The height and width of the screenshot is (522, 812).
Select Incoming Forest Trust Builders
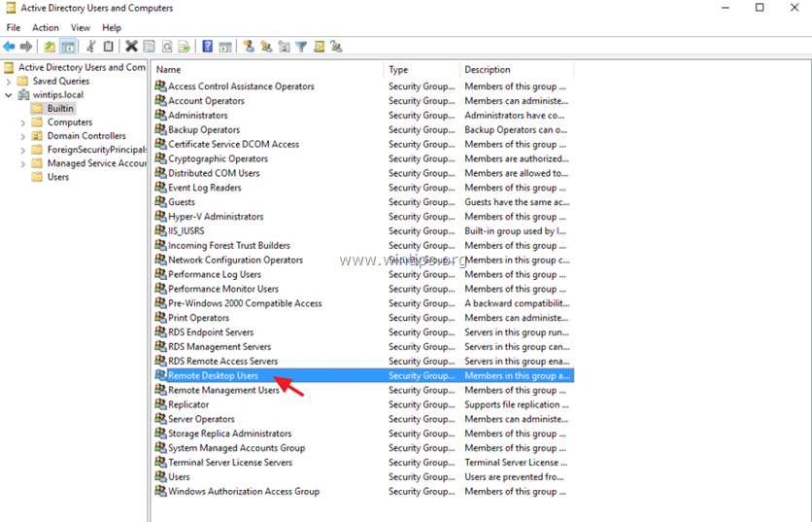click(x=364, y=245)
